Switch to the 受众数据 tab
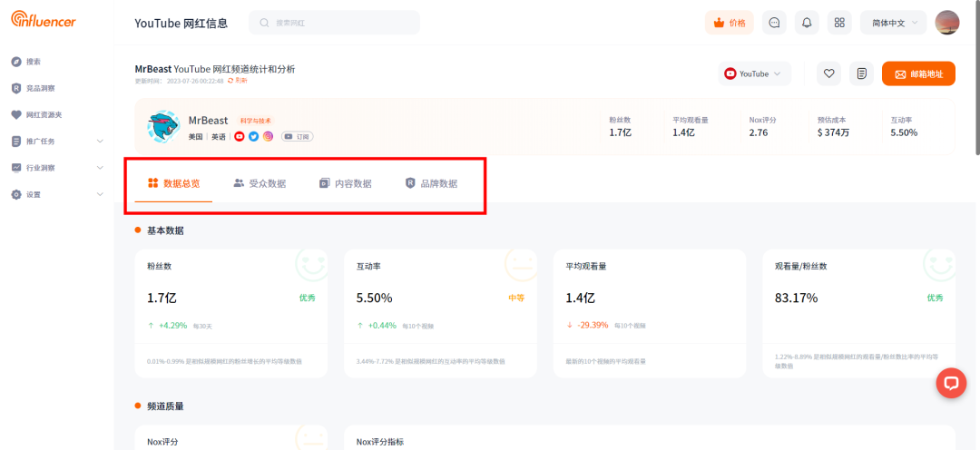980x450 pixels. click(x=260, y=183)
